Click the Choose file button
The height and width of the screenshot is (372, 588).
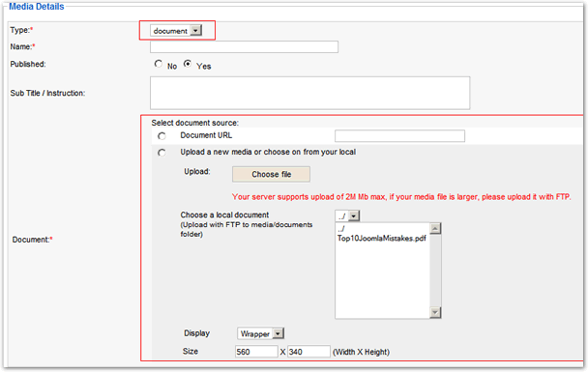pos(271,174)
